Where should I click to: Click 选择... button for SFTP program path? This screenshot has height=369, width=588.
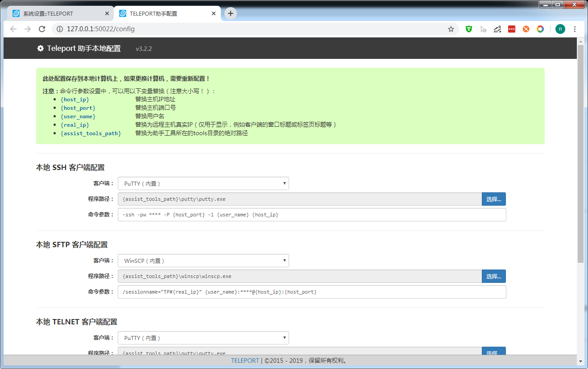pyautogui.click(x=494, y=276)
